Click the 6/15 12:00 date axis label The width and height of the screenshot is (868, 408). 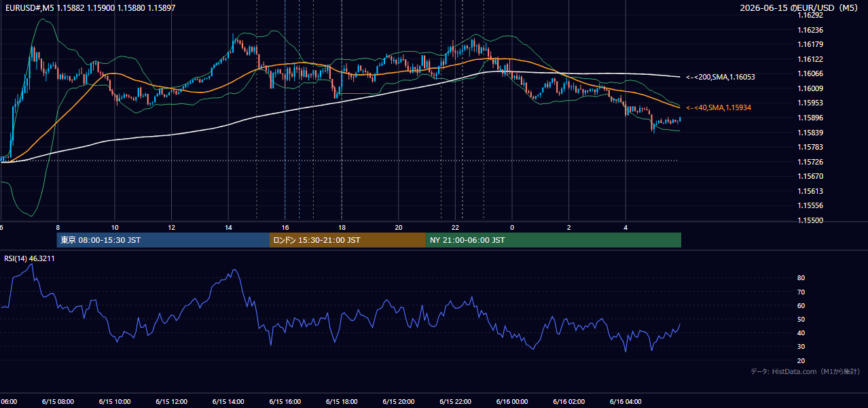pos(171,402)
